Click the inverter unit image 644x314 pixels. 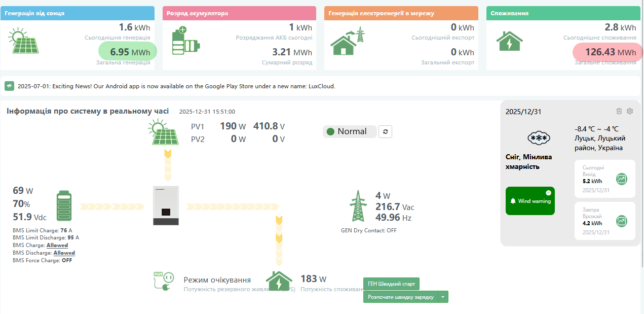pyautogui.click(x=166, y=206)
